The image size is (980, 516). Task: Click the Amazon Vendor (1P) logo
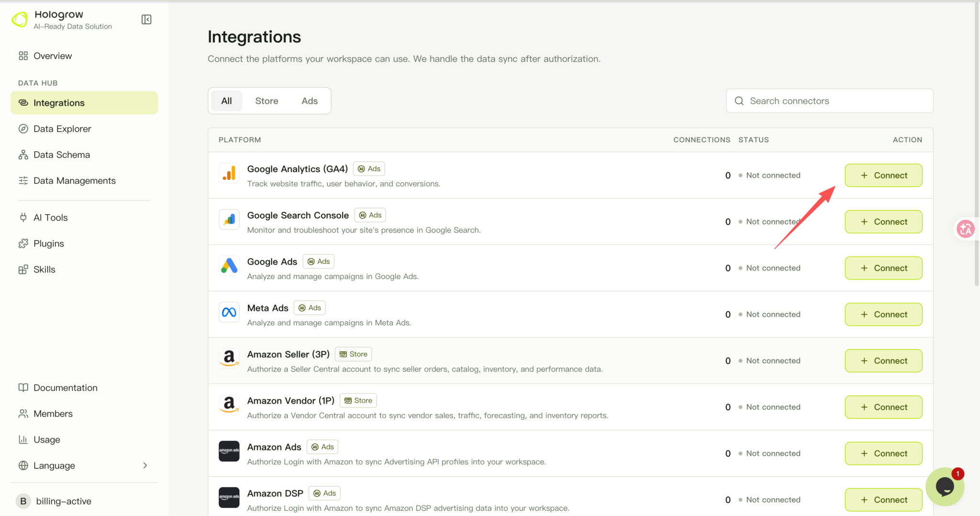(229, 405)
